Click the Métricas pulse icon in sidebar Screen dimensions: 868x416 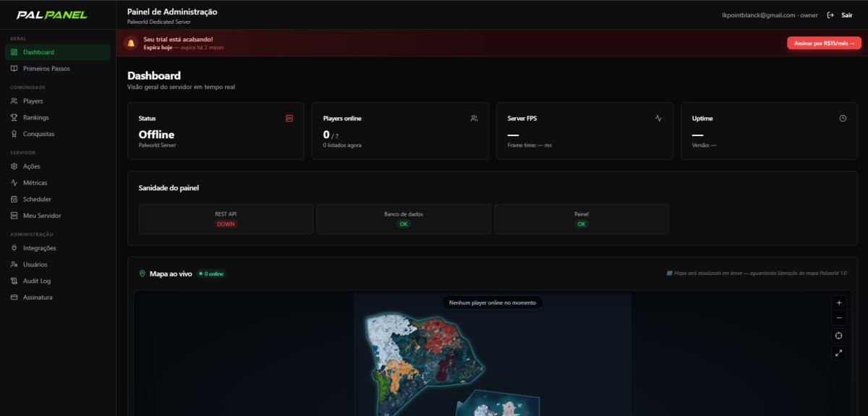[14, 183]
